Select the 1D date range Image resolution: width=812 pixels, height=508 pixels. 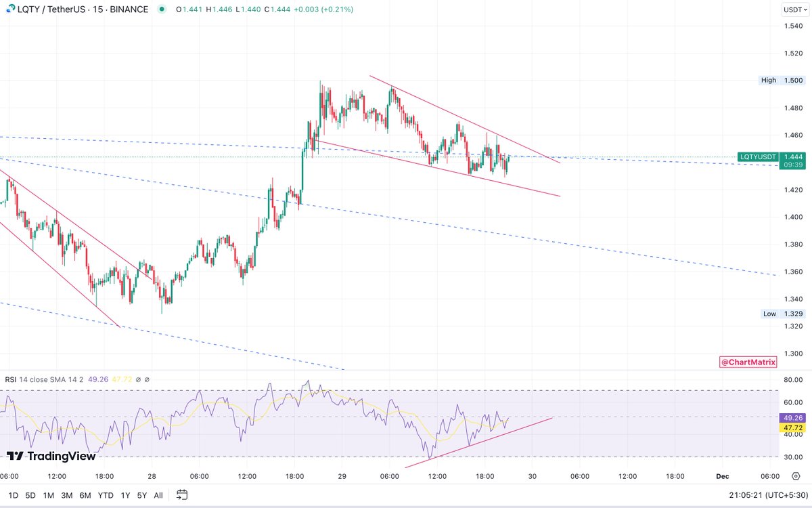tap(14, 495)
